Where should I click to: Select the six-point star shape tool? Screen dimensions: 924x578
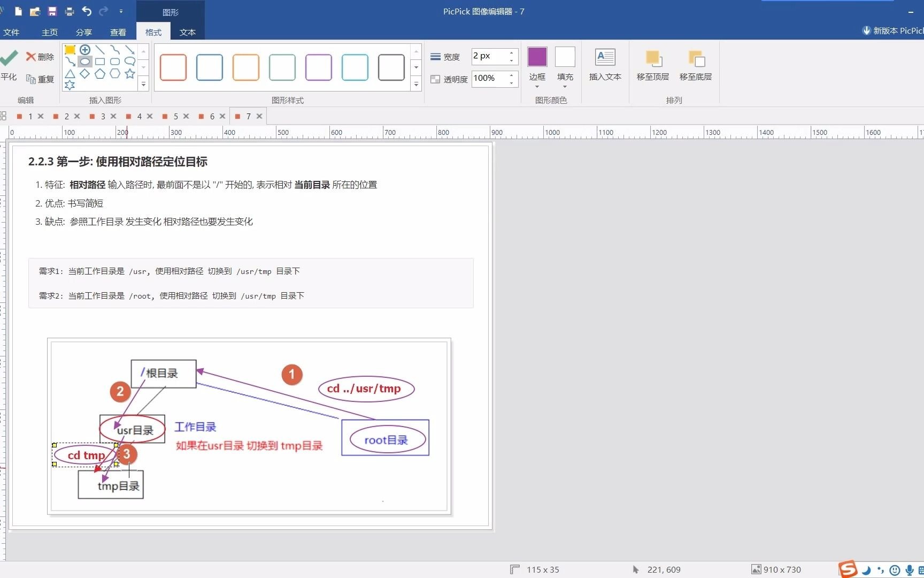(x=70, y=85)
